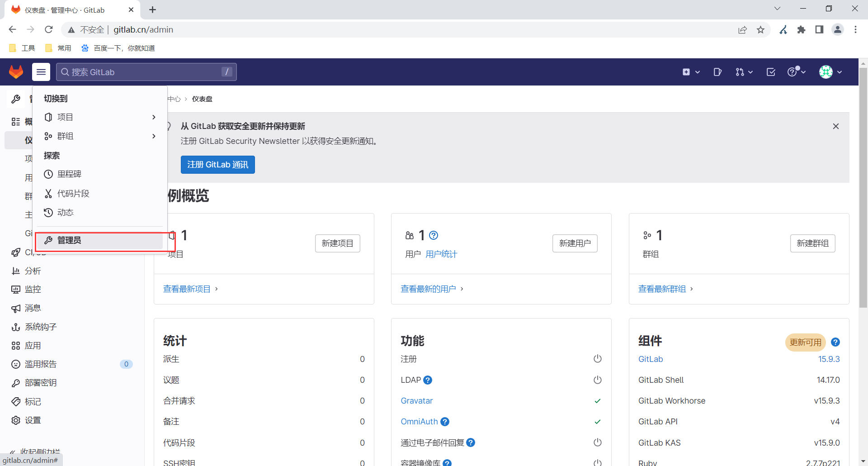Open Gravatar feature link
Image resolution: width=868 pixels, height=466 pixels.
click(417, 401)
